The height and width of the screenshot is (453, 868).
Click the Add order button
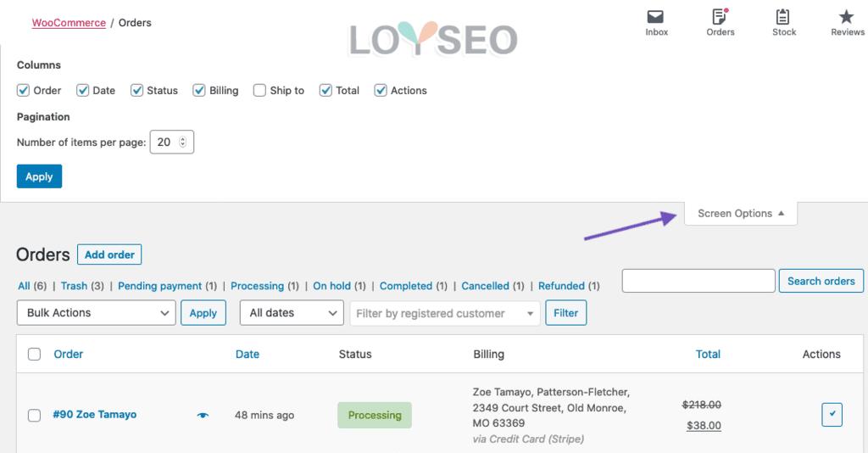coord(109,254)
